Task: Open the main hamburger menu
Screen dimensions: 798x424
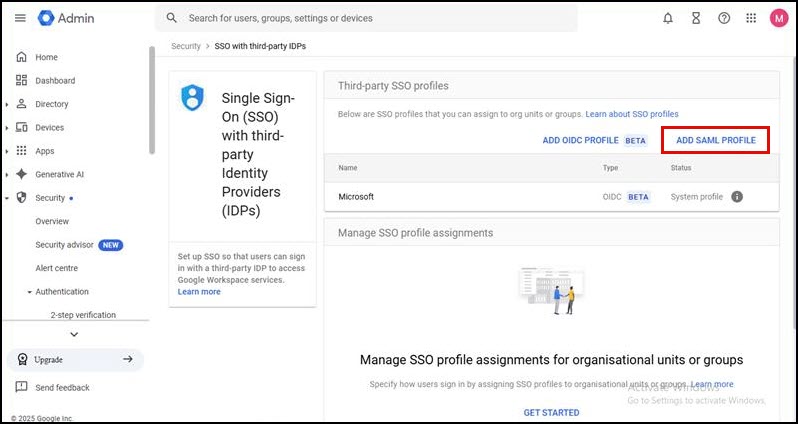Action: click(x=20, y=18)
